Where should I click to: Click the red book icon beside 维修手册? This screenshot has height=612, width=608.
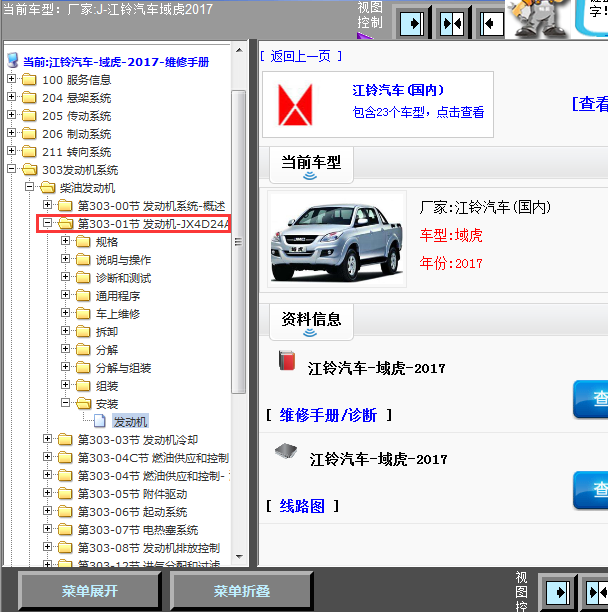pos(287,360)
